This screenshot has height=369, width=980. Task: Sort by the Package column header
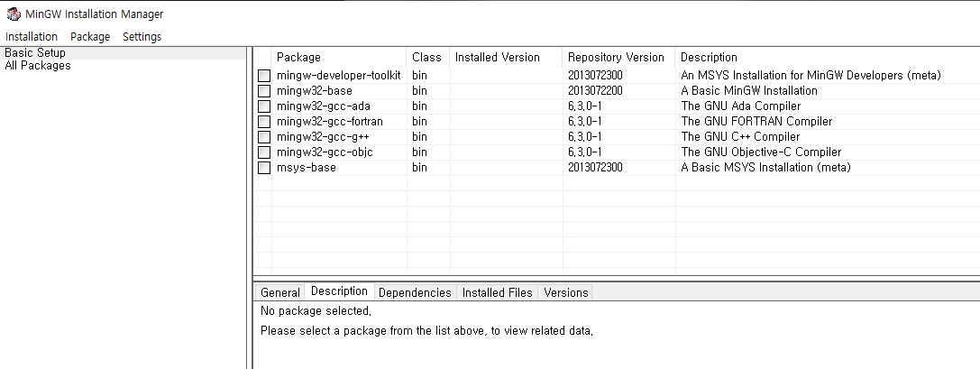(x=339, y=58)
